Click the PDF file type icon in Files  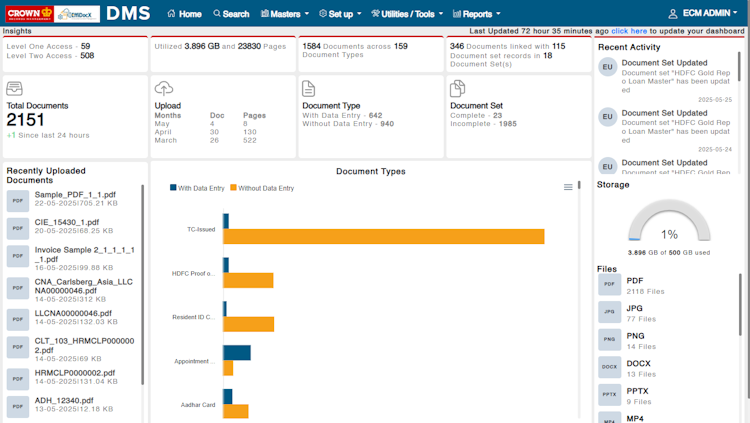[x=609, y=284]
